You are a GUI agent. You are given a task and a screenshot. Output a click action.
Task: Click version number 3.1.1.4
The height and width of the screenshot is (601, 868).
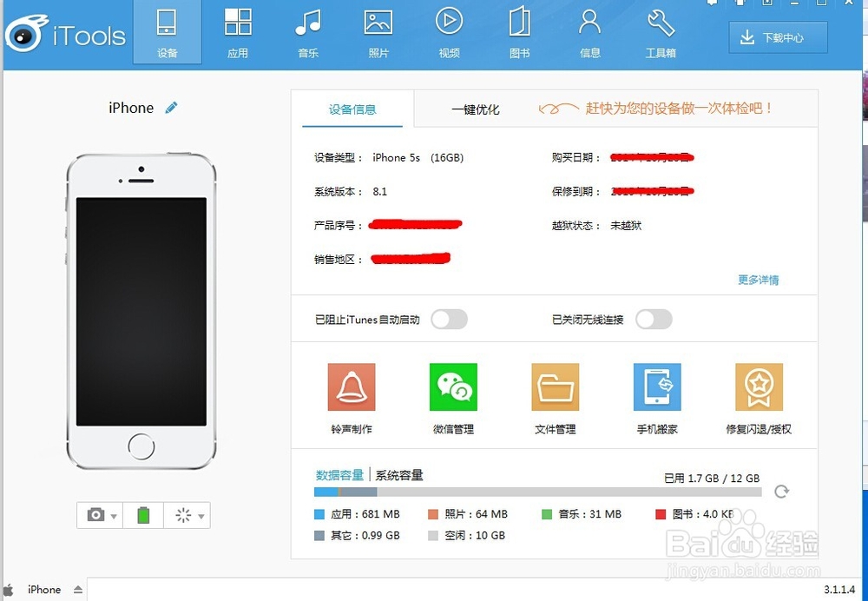click(839, 590)
